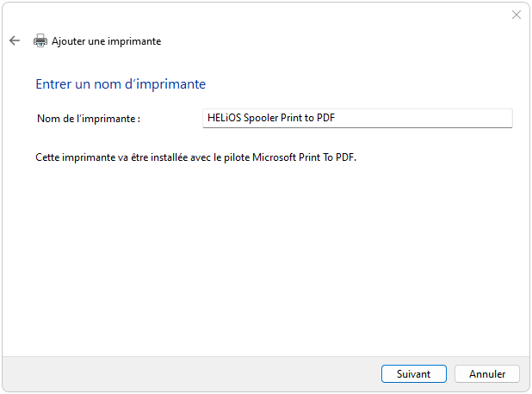
Task: Place cursor on "HELiOS" in the name field
Action: click(x=224, y=118)
